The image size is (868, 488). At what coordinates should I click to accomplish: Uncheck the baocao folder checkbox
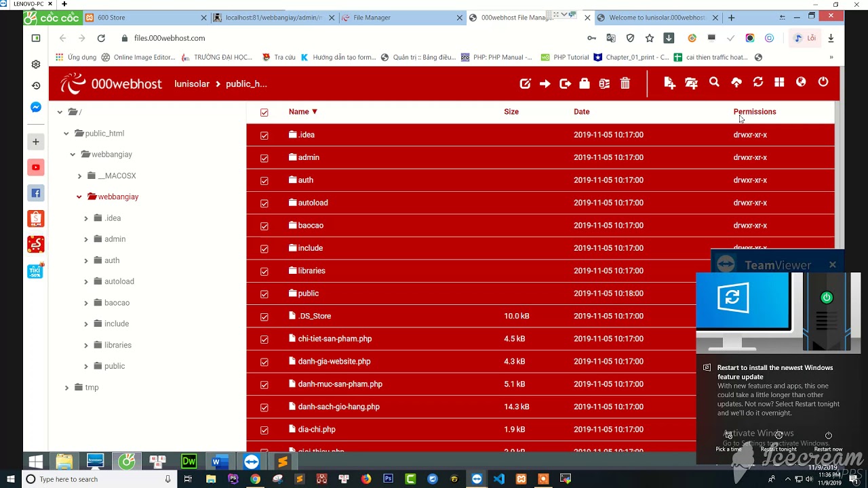(264, 226)
